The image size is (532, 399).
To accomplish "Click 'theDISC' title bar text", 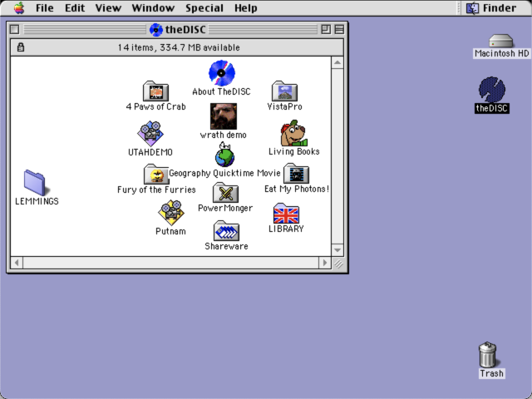I will pos(185,30).
